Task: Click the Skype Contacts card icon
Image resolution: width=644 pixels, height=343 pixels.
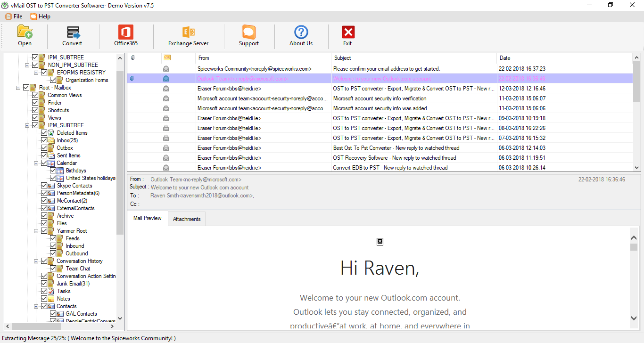Action: pos(51,186)
